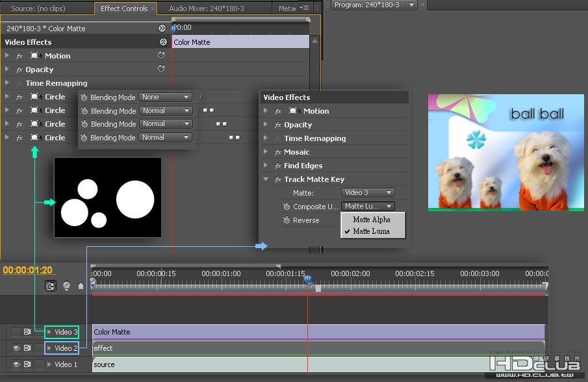Click the show/hide timeline view button

[162, 28]
